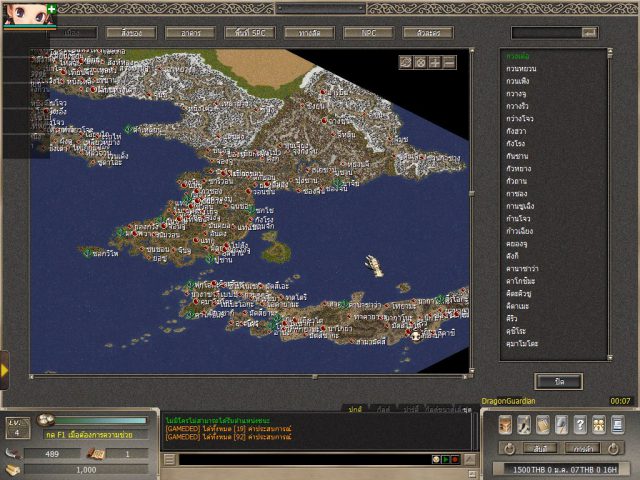Click the first icon in bottom-right toolbar
The height and width of the screenshot is (480, 640).
click(x=505, y=424)
